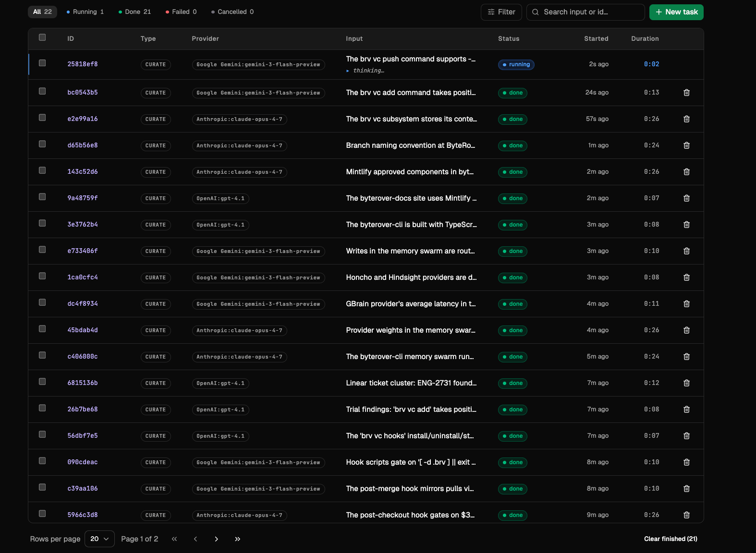This screenshot has width=756, height=553.
Task: Open rows per page dropdown
Action: [x=99, y=539]
